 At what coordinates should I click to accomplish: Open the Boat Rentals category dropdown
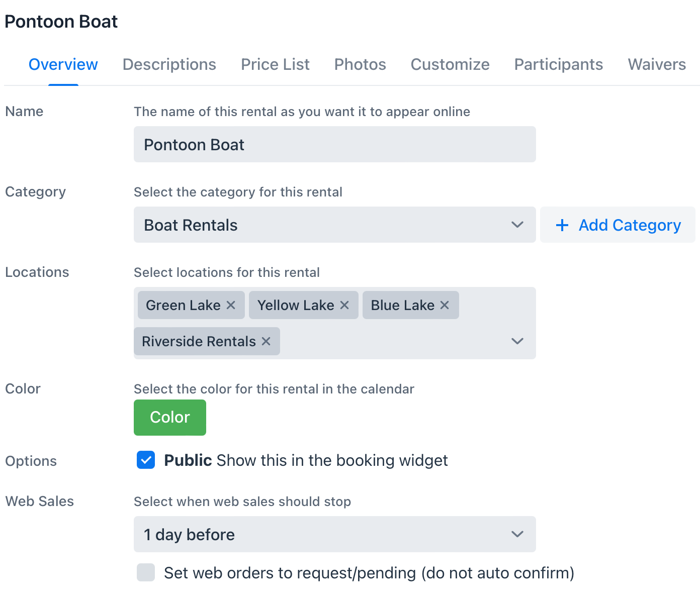(x=335, y=225)
